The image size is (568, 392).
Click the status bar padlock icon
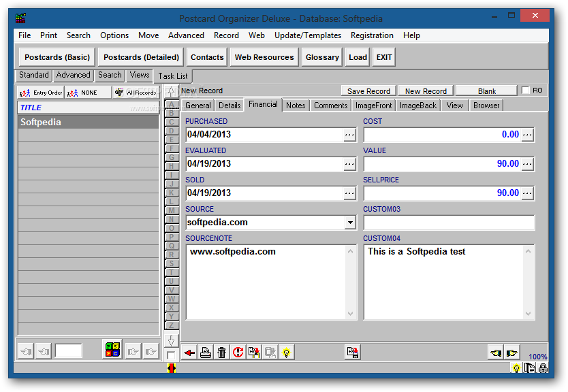(543, 368)
